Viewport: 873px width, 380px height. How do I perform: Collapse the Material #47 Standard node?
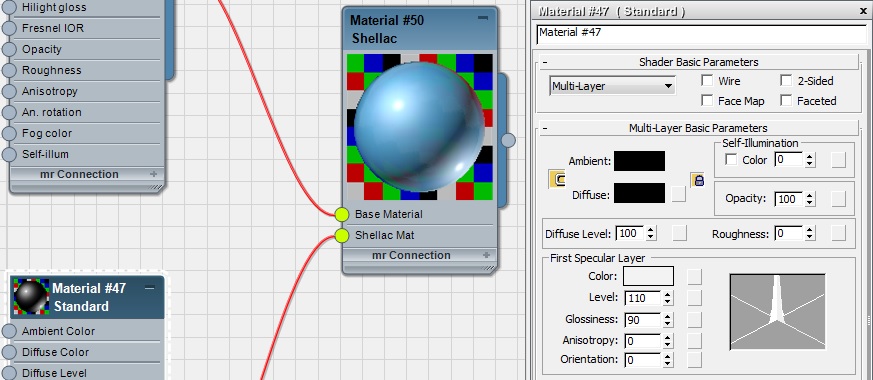coord(149,288)
